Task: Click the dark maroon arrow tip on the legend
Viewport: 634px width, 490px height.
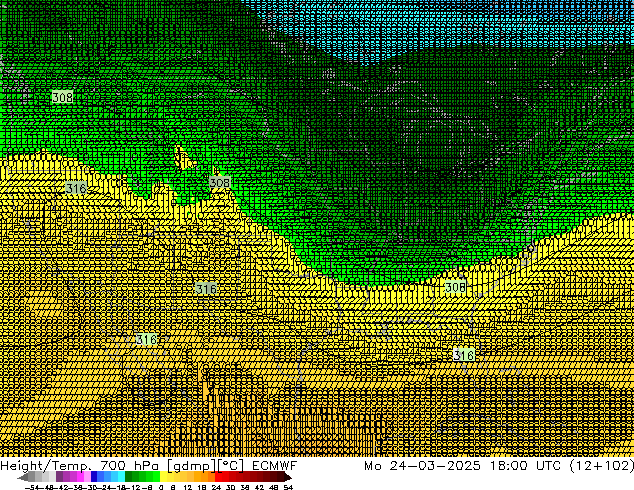Action: point(287,478)
